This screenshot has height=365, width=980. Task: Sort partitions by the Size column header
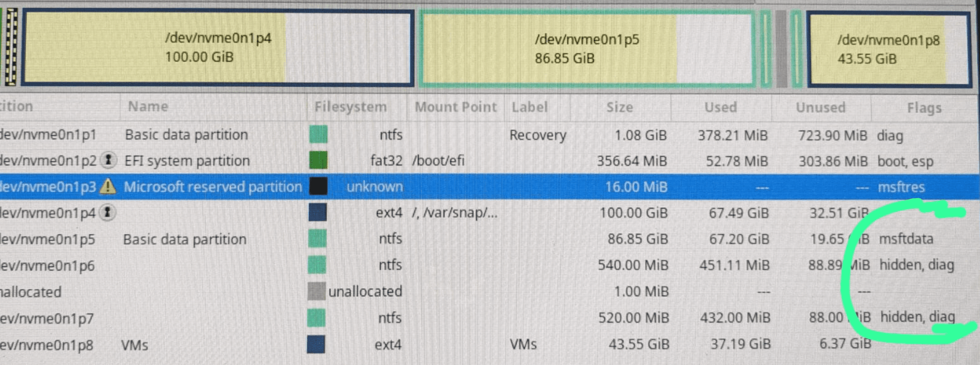click(x=619, y=107)
